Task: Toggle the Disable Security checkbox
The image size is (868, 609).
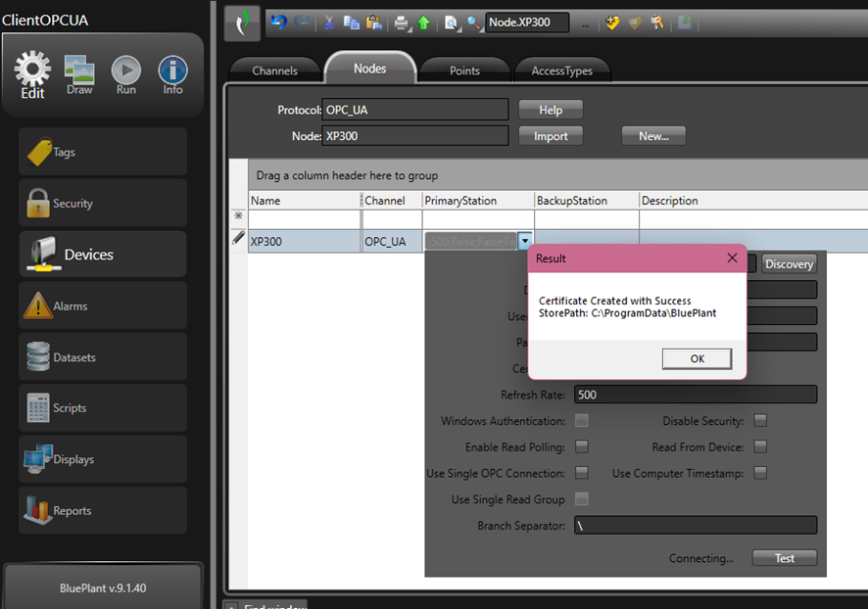Action: [x=760, y=421]
